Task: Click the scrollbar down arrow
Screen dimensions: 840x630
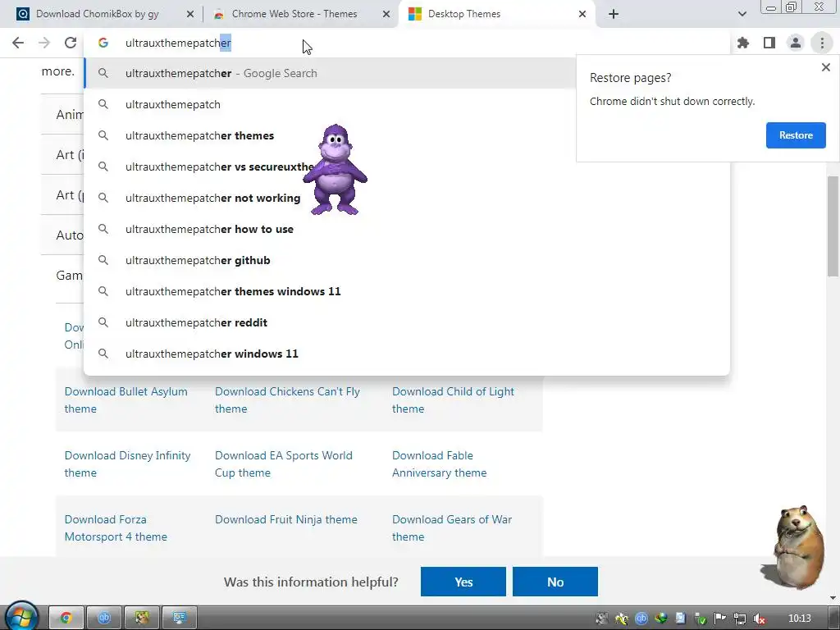Action: pos(833,598)
